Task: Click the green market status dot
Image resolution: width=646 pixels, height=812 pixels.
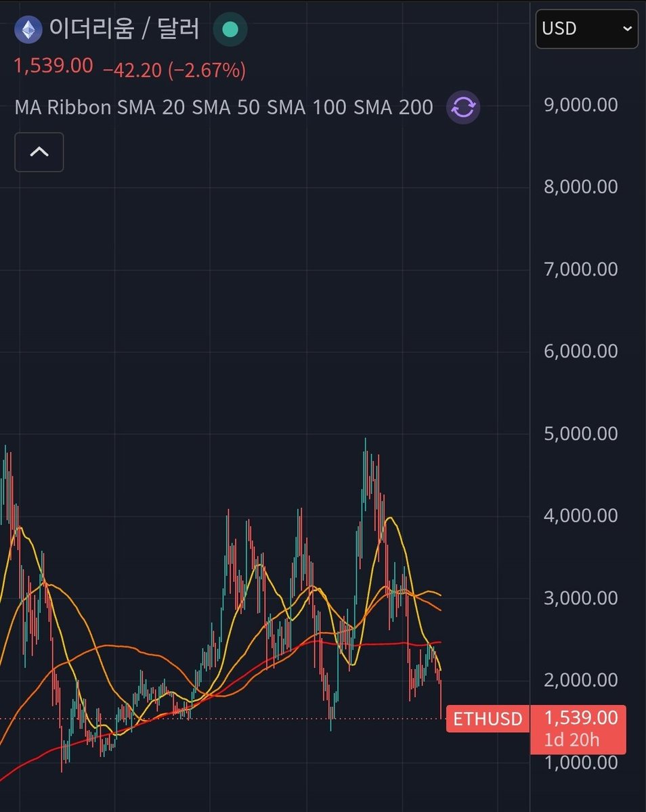Action: pyautogui.click(x=230, y=30)
